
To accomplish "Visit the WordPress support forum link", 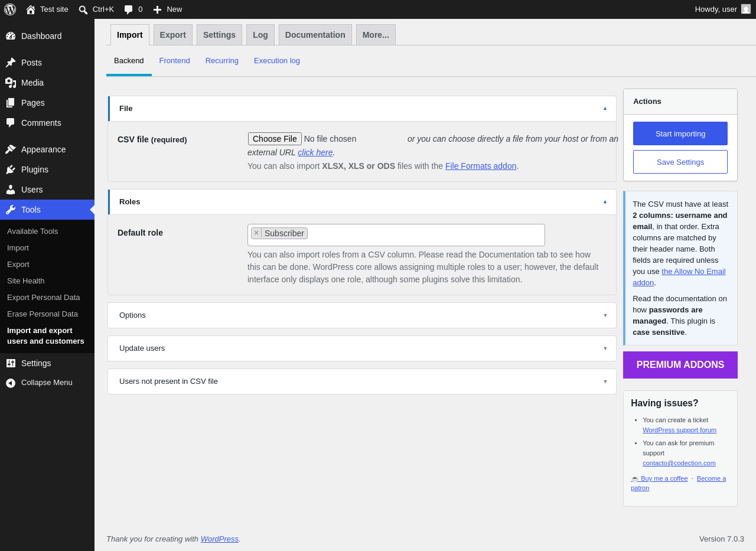I will 679,430.
